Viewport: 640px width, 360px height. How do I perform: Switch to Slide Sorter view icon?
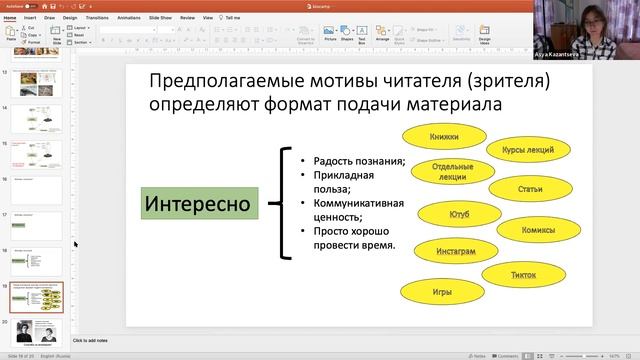(x=540, y=356)
